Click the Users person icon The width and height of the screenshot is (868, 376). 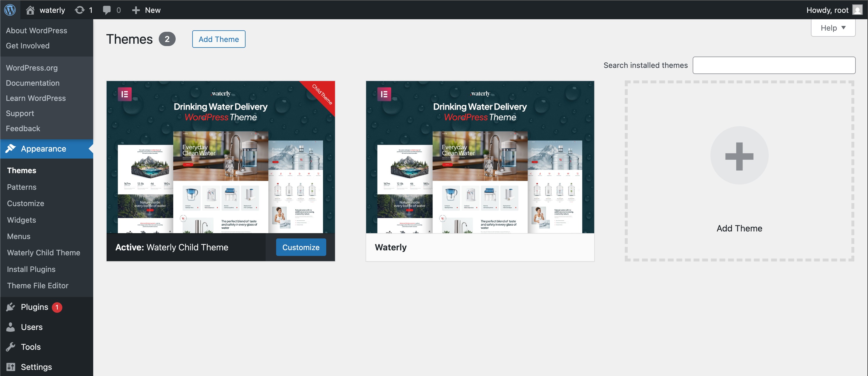[10, 327]
